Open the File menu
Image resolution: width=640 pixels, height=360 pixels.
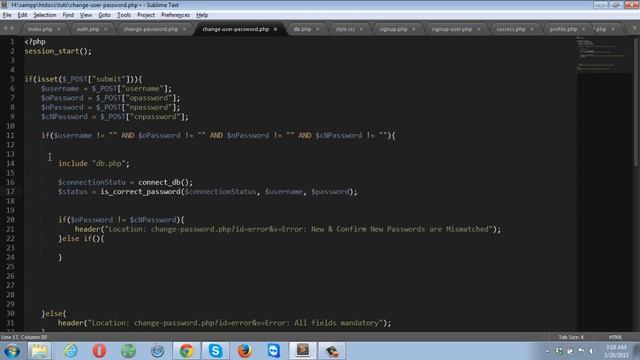pos(7,15)
